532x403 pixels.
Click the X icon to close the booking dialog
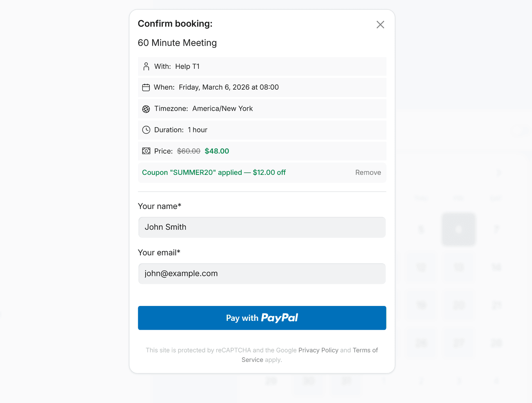380,24
